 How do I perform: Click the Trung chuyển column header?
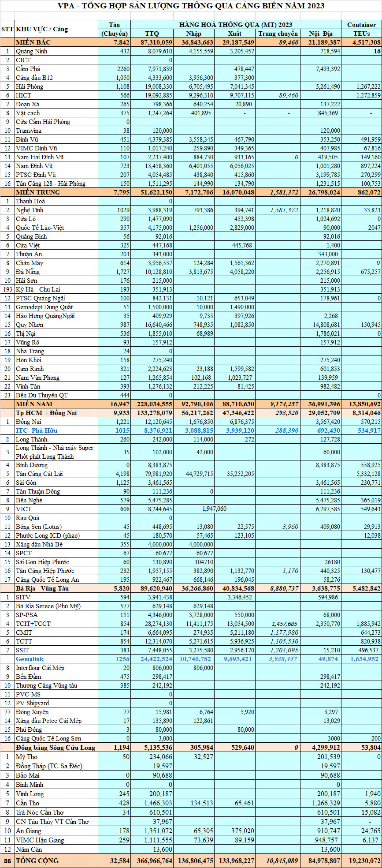click(278, 34)
